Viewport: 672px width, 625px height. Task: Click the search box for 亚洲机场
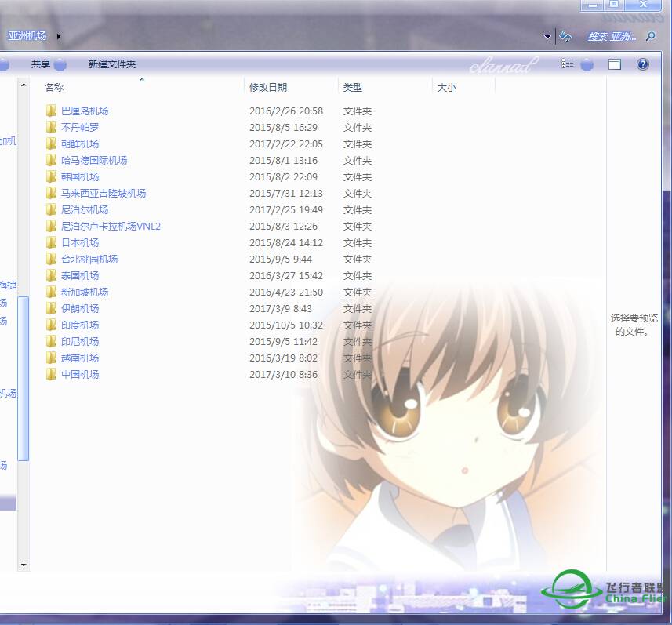612,36
